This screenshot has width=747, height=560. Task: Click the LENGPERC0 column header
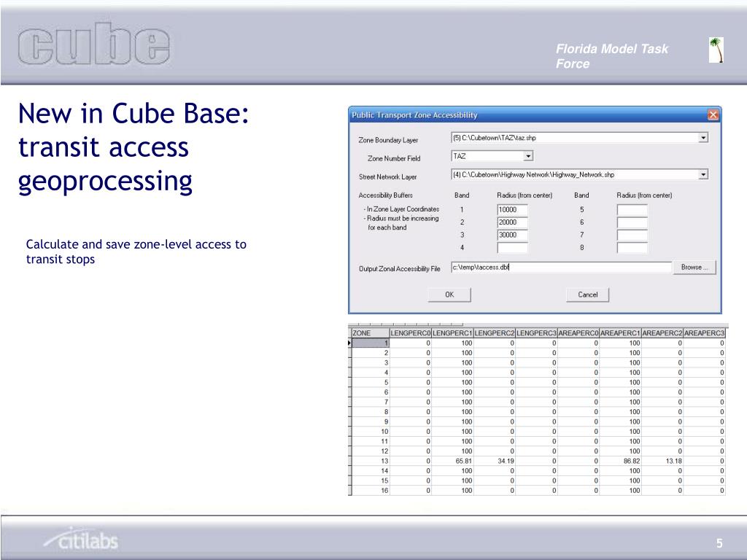(410, 333)
